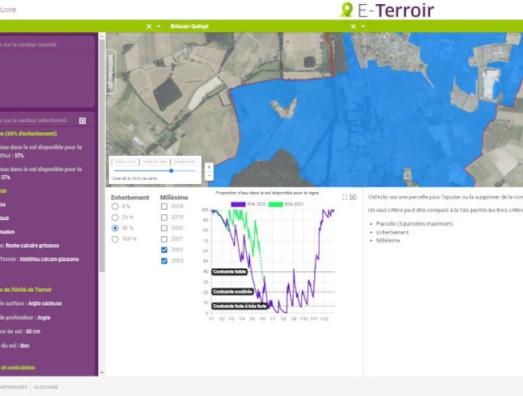523x396 pixels.
Task: Select the first basemap tab above opacity slider
Action: 125,162
